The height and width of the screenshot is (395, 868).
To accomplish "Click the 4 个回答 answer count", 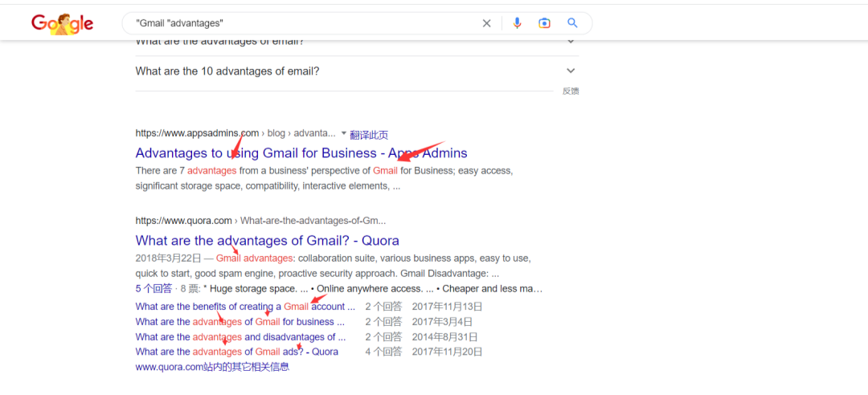I will click(x=383, y=352).
